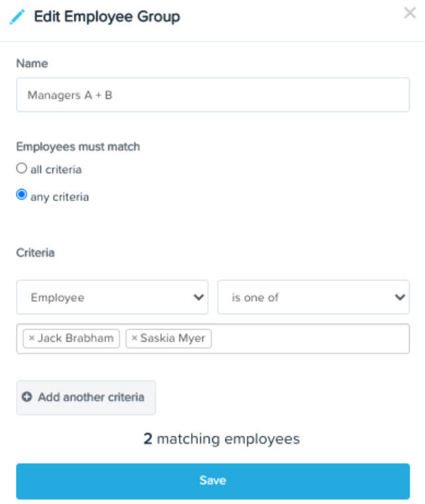
Task: Open the 'is one of' operator dropdown
Action: (314, 297)
